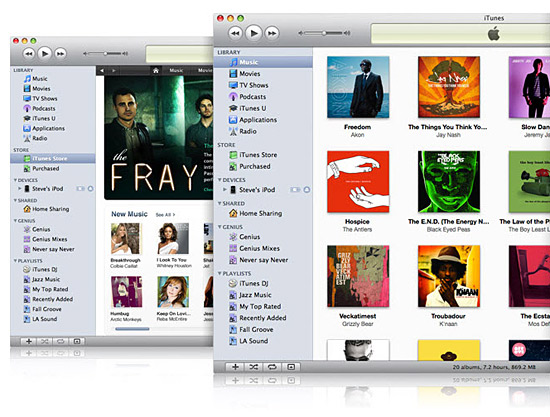Image resolution: width=550 pixels, height=417 pixels.
Task: Toggle shuffle in front window
Action: [x=254, y=367]
